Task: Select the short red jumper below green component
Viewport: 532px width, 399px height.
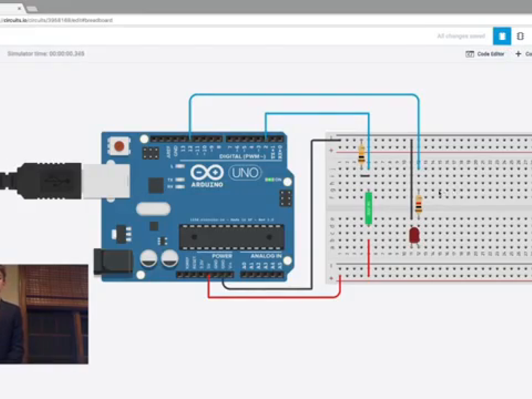Action: [369, 258]
